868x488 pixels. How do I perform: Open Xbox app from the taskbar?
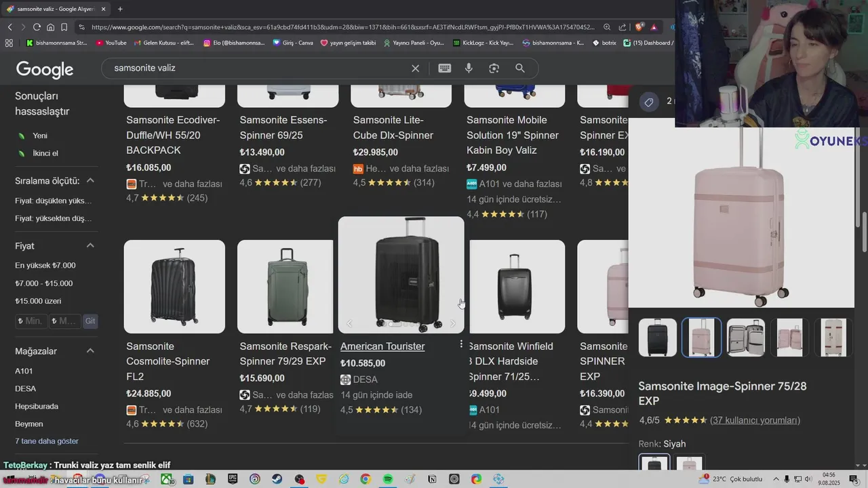166,479
